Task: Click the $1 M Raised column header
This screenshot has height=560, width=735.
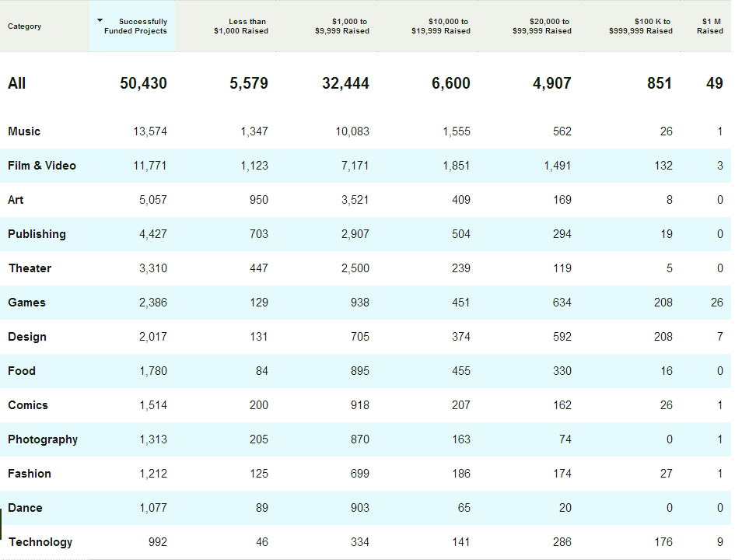Action: (710, 26)
